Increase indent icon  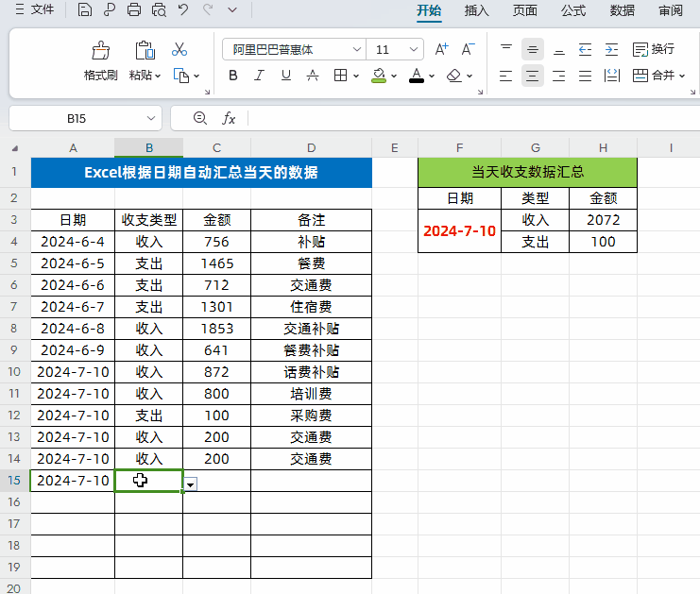point(611,49)
